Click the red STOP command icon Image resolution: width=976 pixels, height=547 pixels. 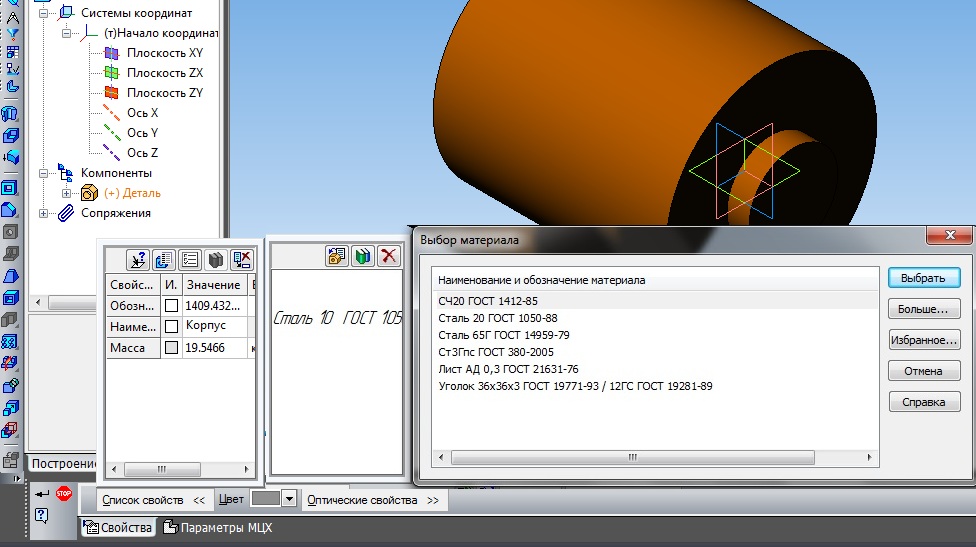pyautogui.click(x=63, y=493)
